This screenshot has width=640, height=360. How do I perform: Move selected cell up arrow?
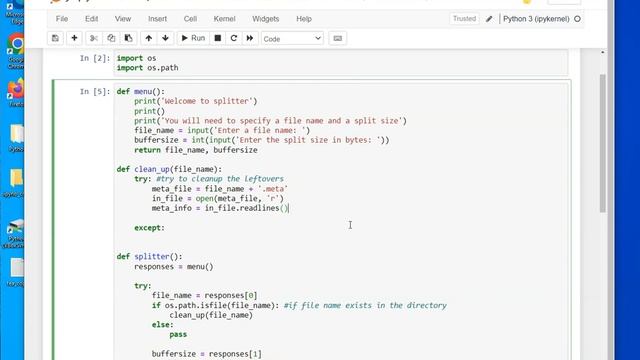click(149, 38)
